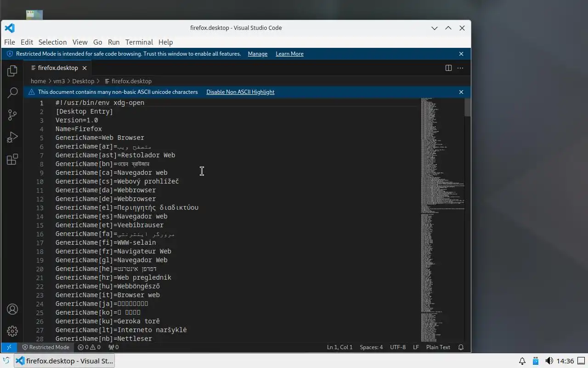This screenshot has height=368, width=588.
Task: Click the GenericName[fr]=Navigateur Web line
Action: pos(113,251)
